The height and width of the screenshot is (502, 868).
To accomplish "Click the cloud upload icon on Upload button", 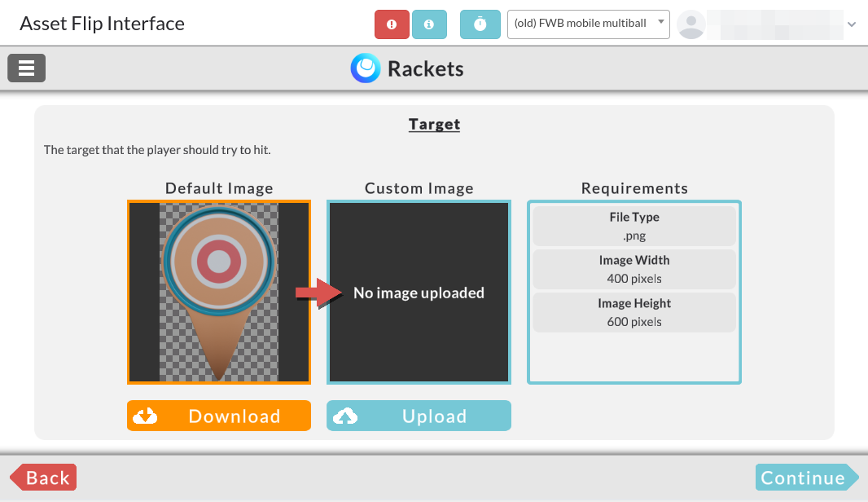I will coord(347,416).
